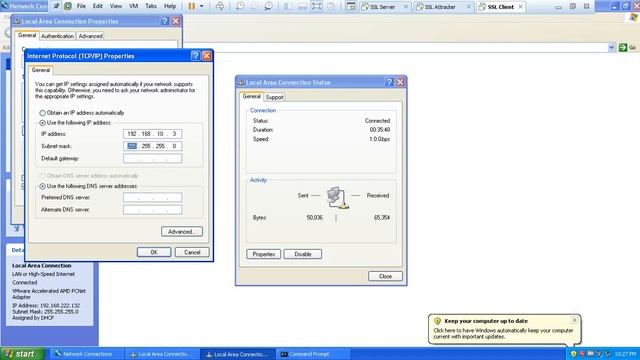The width and height of the screenshot is (640, 360).
Task: Click the VMware pause button
Action: [x=191, y=6]
